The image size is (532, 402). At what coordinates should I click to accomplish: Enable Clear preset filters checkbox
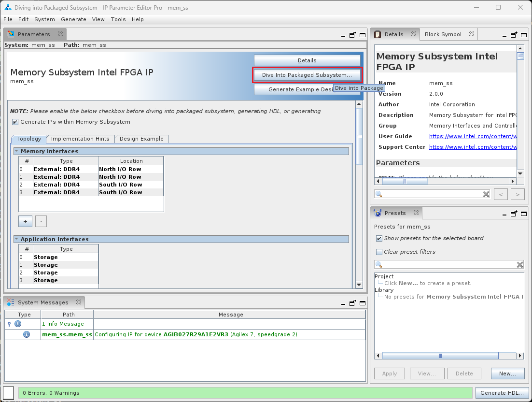(379, 252)
